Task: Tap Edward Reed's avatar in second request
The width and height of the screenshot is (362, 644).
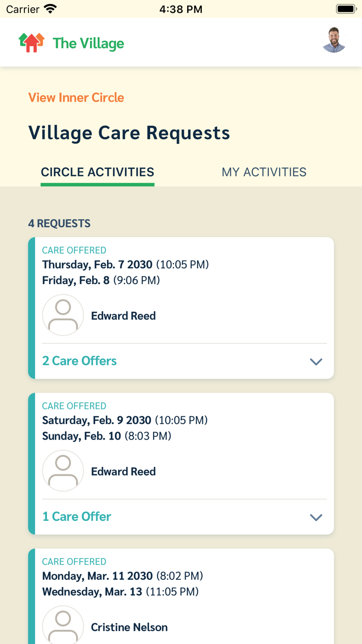Action: pos(63,471)
